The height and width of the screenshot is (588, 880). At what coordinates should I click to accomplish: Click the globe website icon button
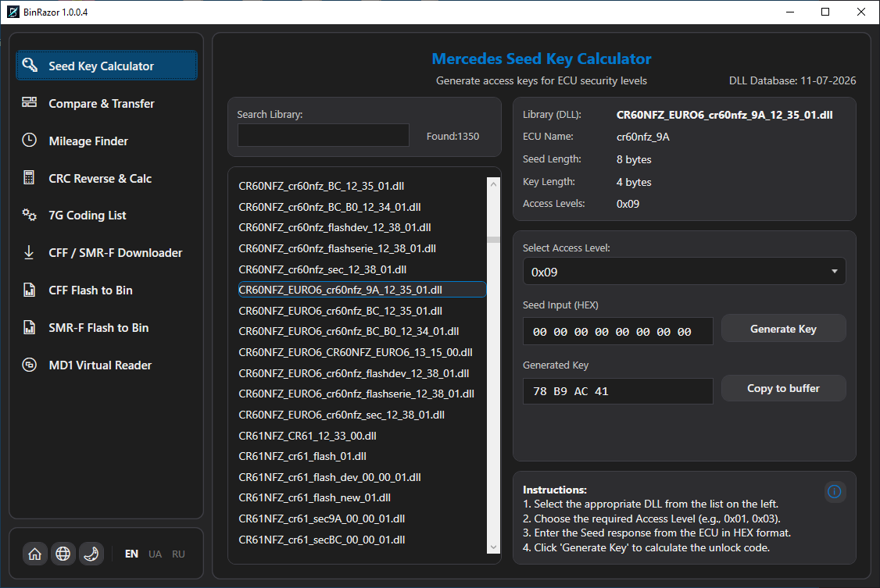pos(63,554)
